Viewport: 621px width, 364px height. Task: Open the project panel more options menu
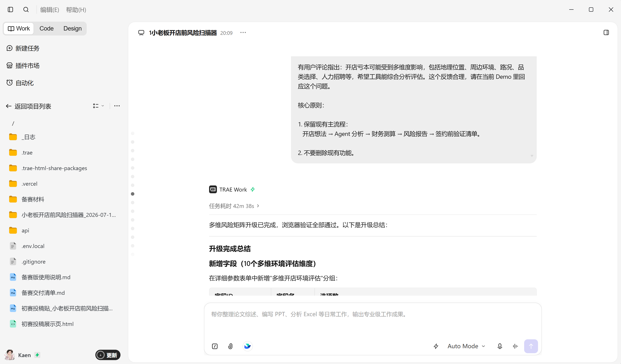(117, 106)
